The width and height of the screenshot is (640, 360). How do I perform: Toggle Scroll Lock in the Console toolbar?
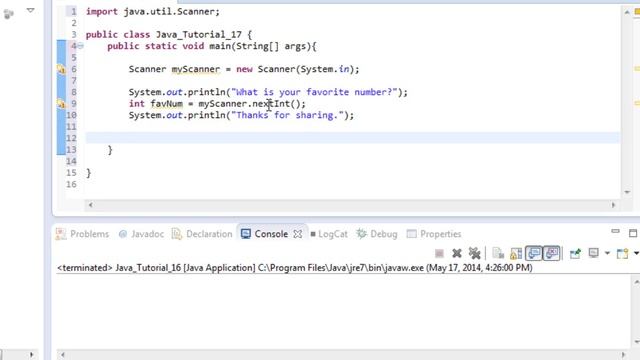(516, 253)
